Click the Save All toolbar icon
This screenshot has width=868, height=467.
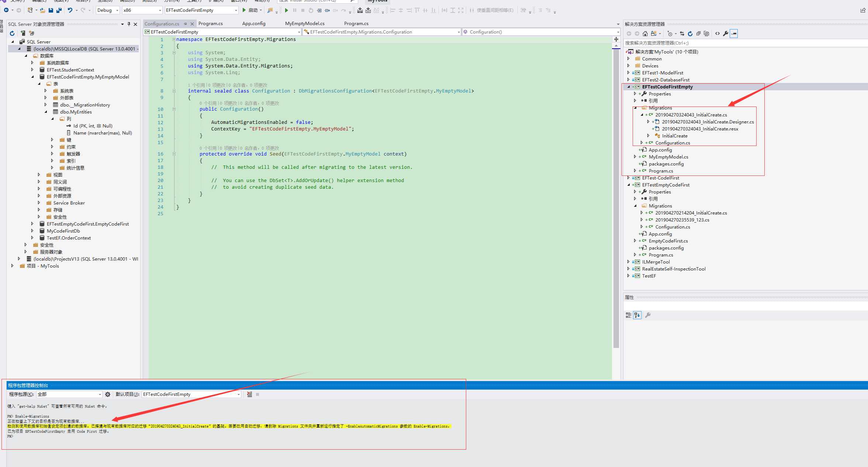tap(59, 10)
